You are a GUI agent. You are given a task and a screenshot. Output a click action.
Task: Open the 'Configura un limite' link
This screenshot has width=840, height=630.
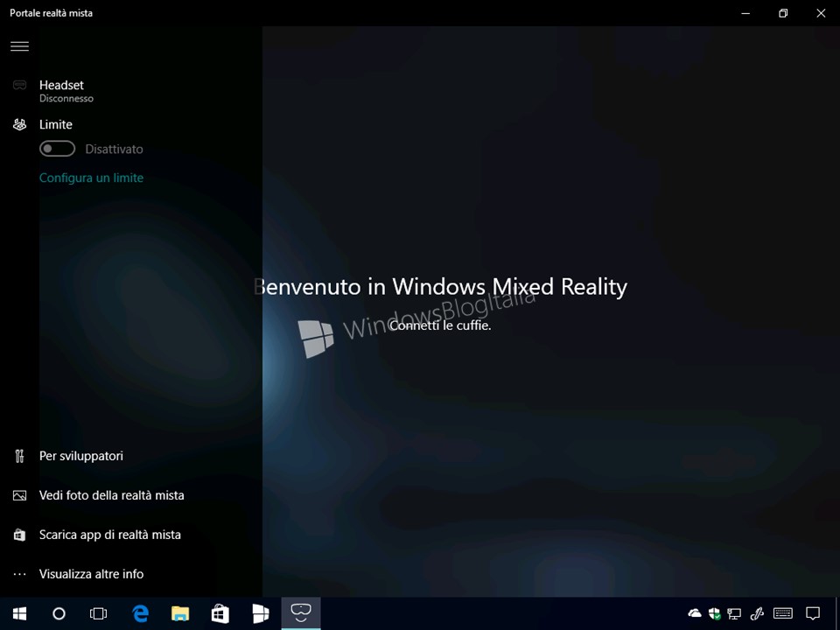tap(91, 178)
